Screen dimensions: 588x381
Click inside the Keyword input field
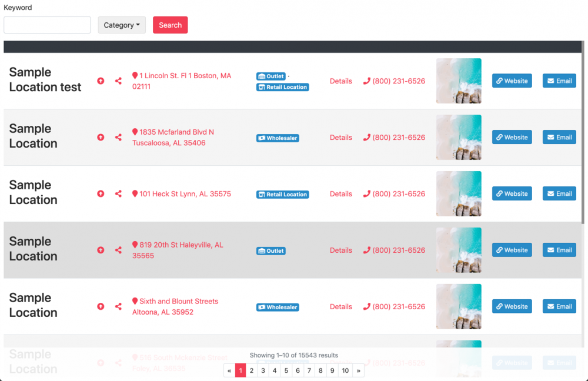pos(47,25)
